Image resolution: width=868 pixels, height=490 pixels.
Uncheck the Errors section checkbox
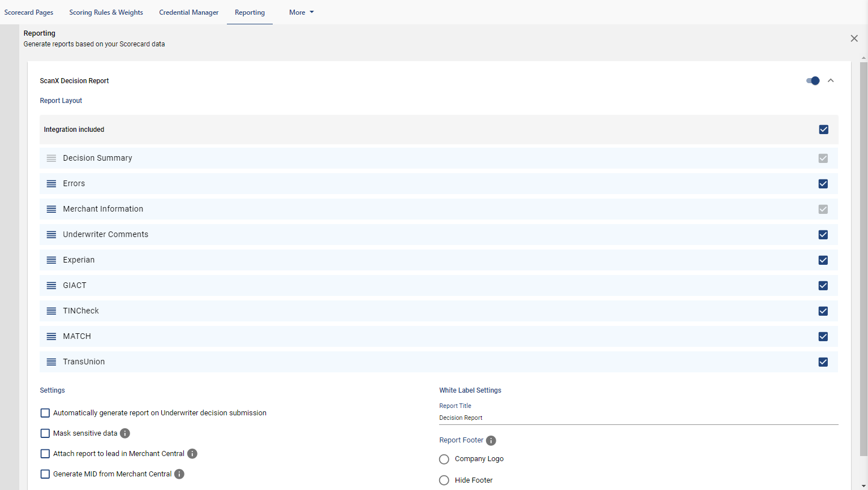[x=823, y=184]
